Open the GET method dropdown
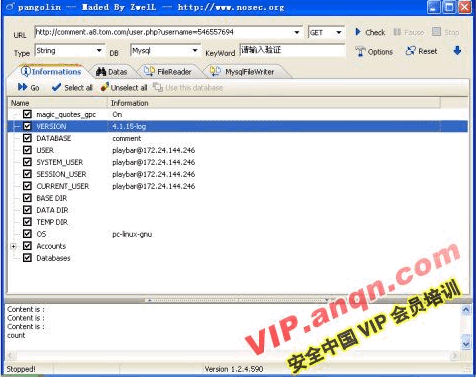Screen dimensions: 476x377 pos(339,32)
